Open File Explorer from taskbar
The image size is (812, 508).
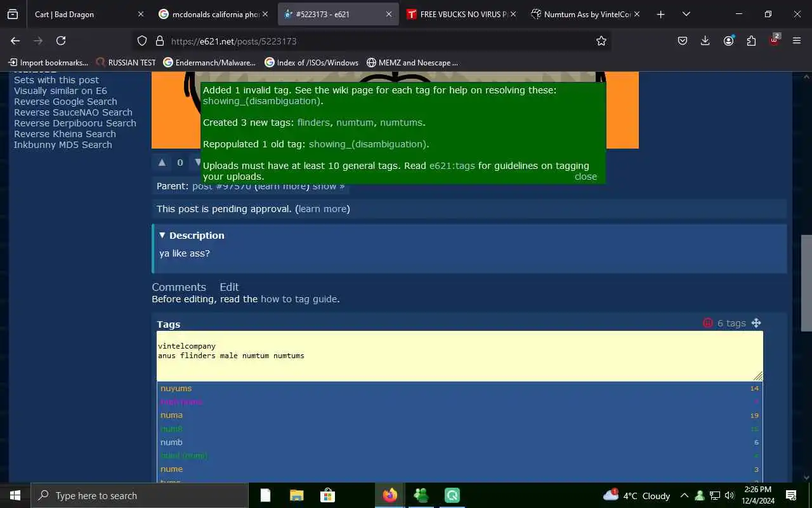click(296, 495)
